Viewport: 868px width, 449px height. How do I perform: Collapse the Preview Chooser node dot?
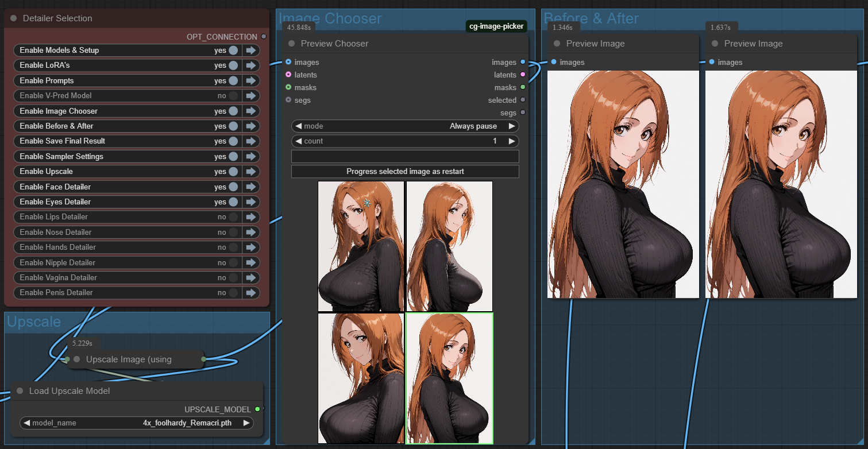(x=292, y=44)
